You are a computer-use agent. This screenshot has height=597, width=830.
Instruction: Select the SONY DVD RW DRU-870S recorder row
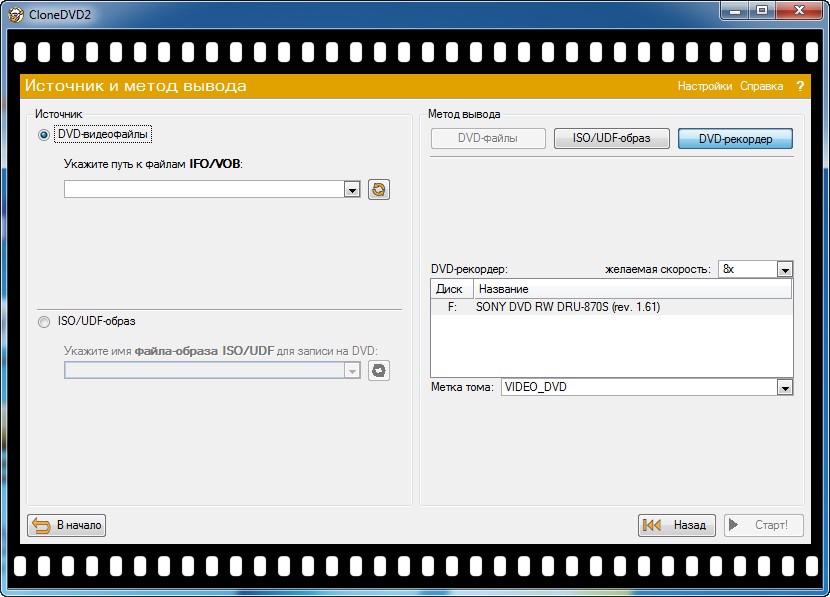(x=611, y=307)
